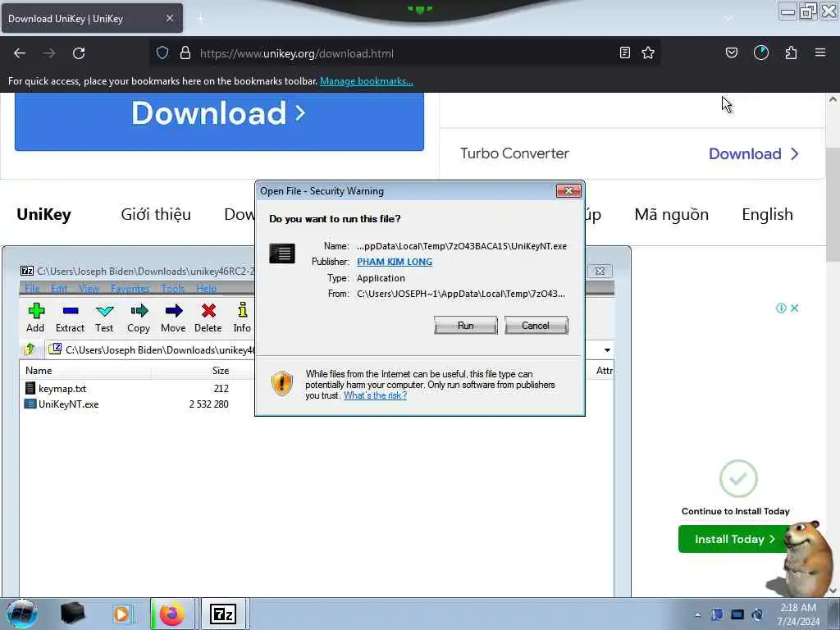Click the Install Today ad button
This screenshot has height=630, width=840.
pyautogui.click(x=734, y=539)
